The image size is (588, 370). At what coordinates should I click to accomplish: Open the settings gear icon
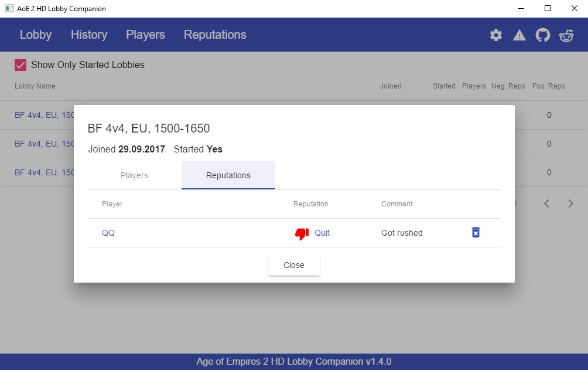click(496, 35)
